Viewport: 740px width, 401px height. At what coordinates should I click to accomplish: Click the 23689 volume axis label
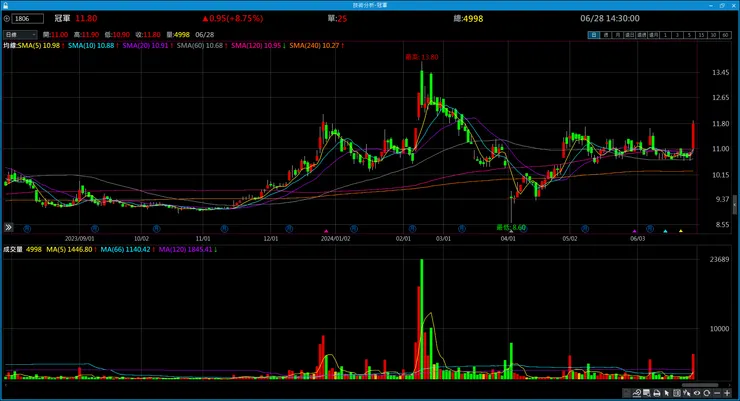point(720,259)
